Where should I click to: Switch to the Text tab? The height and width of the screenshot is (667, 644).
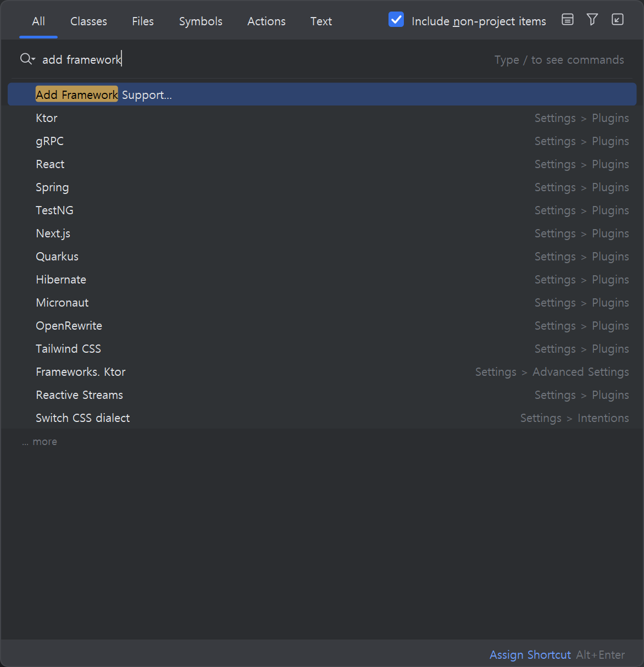tap(321, 21)
